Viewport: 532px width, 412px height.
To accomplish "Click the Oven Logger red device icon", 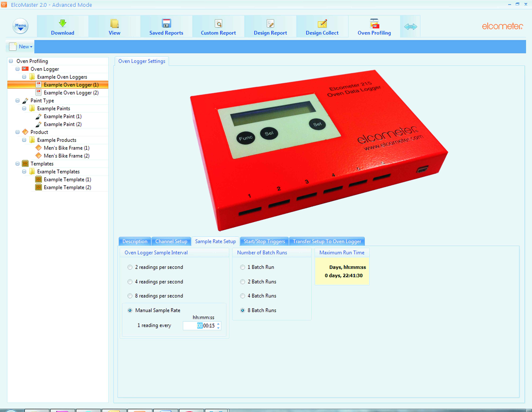I will (x=25, y=69).
